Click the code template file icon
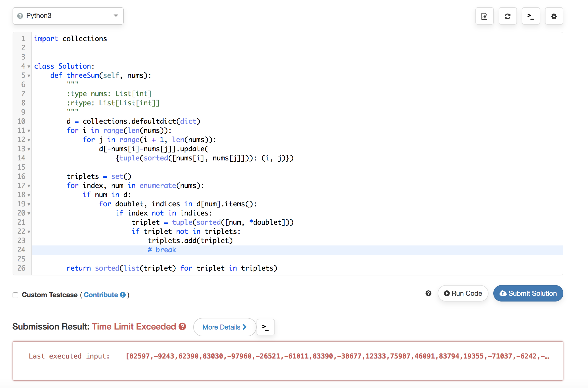Viewport: 588px width, 388px height. tap(484, 16)
